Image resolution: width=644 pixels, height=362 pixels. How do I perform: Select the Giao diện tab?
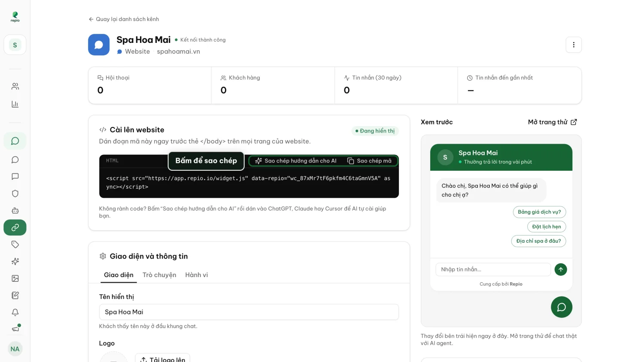pos(118,275)
